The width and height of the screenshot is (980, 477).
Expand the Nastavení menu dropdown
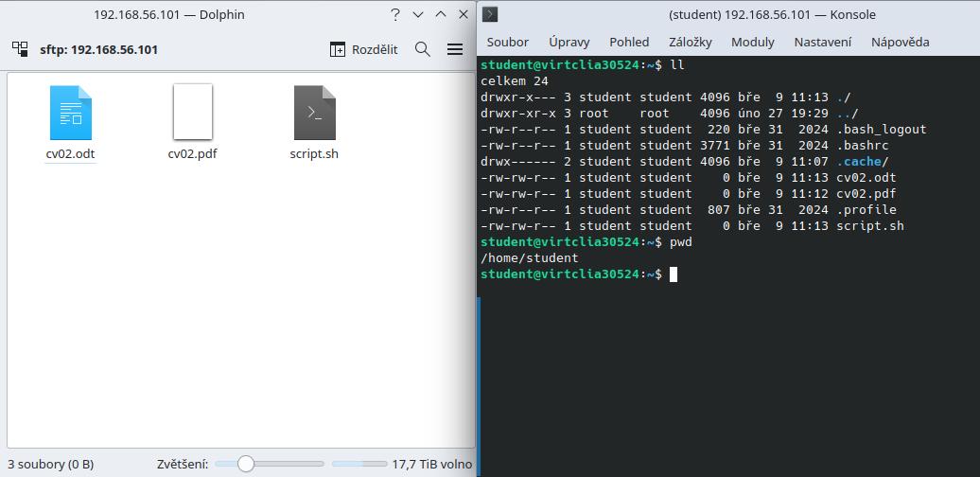pyautogui.click(x=822, y=42)
